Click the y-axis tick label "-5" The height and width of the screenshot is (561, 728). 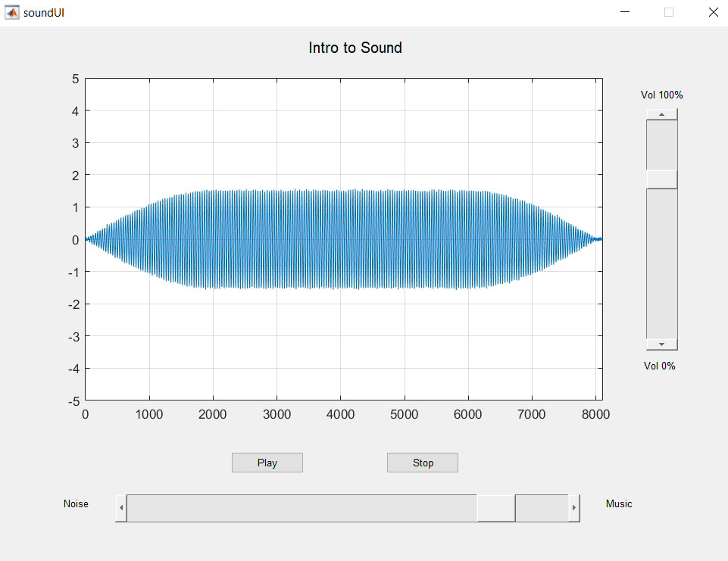pyautogui.click(x=73, y=401)
